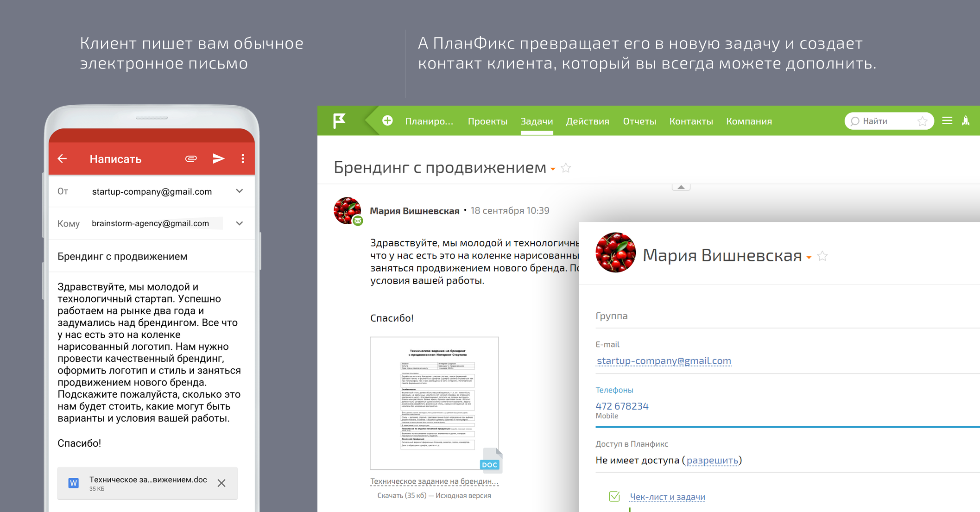The height and width of the screenshot is (512, 980).
Task: Open the three-dot compose menu
Action: tap(243, 159)
